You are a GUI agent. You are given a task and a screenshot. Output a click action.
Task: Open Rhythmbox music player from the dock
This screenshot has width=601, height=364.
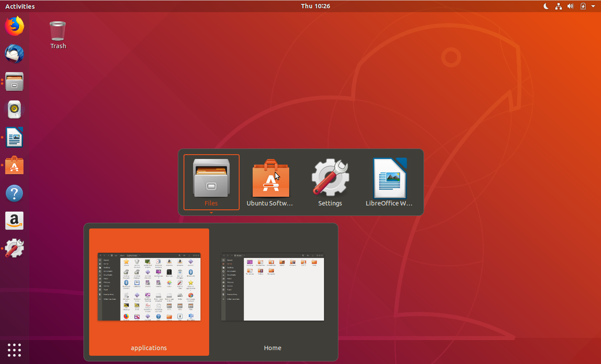[x=14, y=109]
